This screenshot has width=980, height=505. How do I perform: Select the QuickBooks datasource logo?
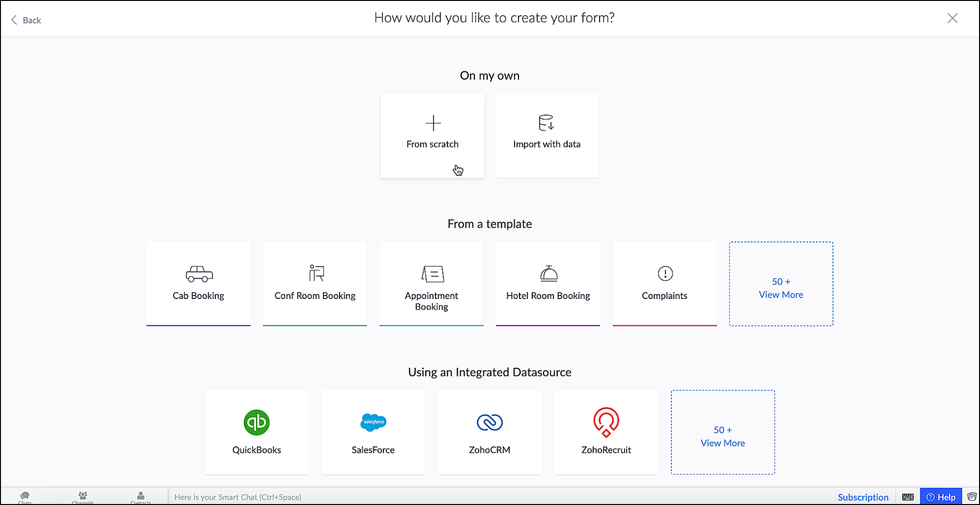click(x=257, y=422)
